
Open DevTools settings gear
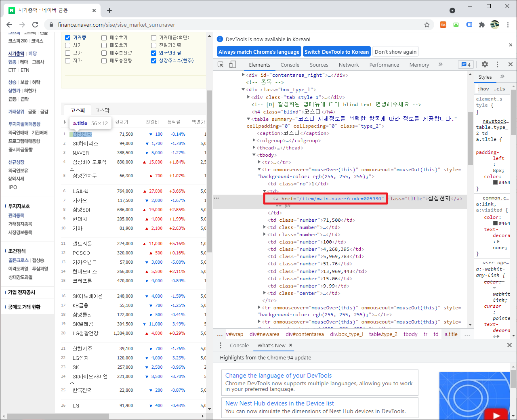[x=485, y=64]
